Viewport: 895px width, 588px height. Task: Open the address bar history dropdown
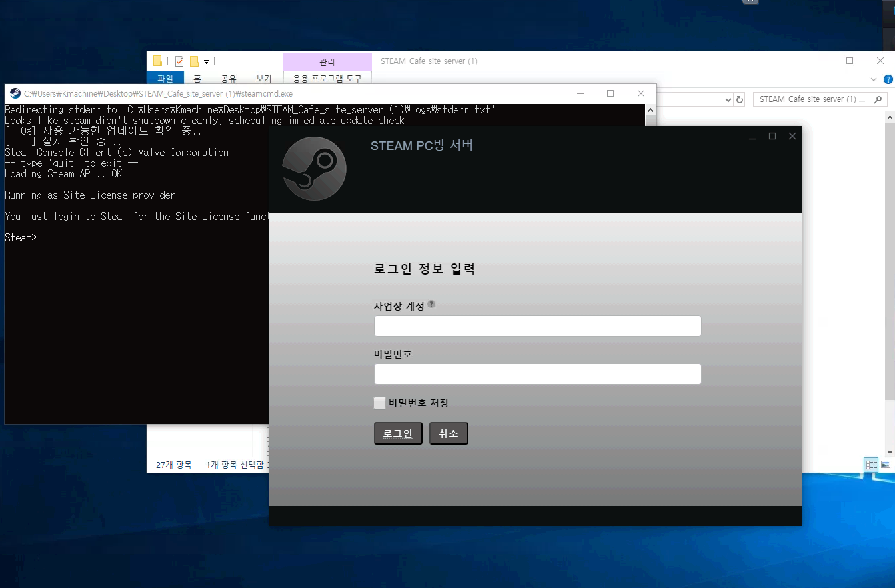tap(728, 99)
